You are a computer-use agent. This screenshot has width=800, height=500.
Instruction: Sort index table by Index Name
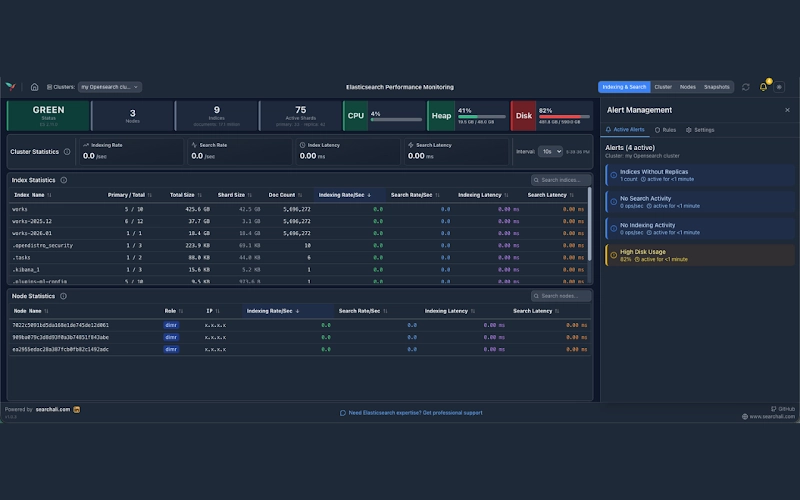(33, 195)
